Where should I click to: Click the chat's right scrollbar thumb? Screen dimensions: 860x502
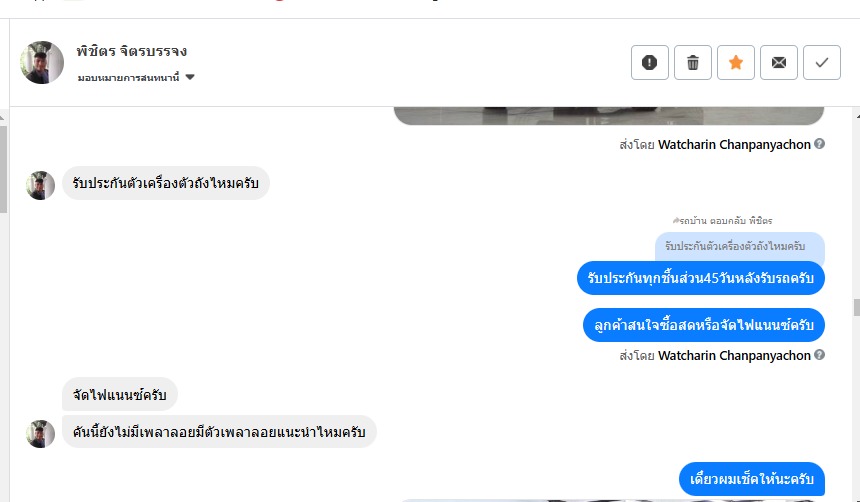click(857, 307)
